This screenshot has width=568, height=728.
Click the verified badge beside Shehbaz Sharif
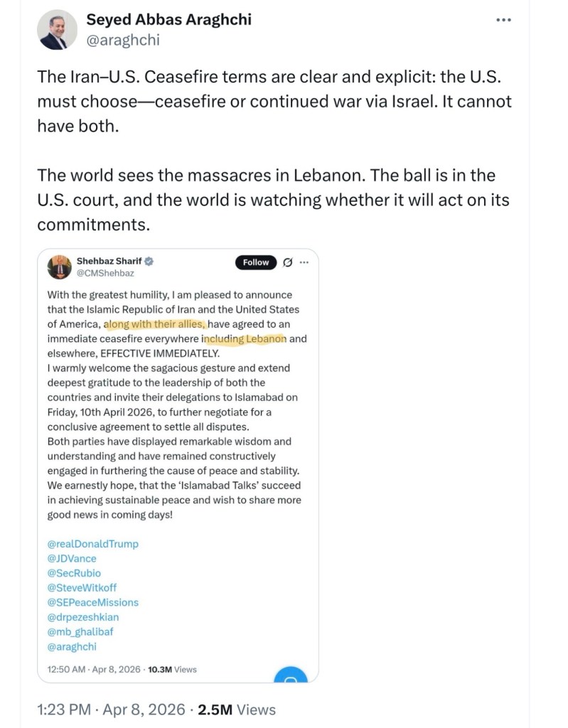pyautogui.click(x=149, y=262)
